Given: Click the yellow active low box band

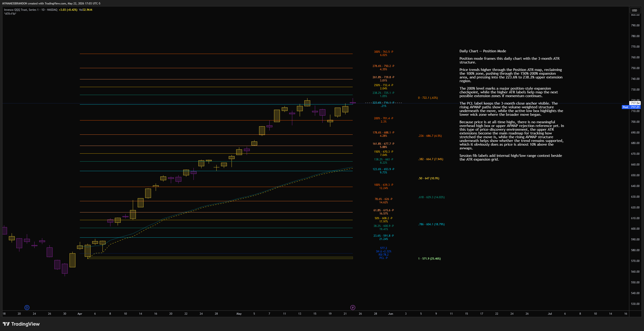Looking at the screenshot, I should pyautogui.click(x=220, y=258).
